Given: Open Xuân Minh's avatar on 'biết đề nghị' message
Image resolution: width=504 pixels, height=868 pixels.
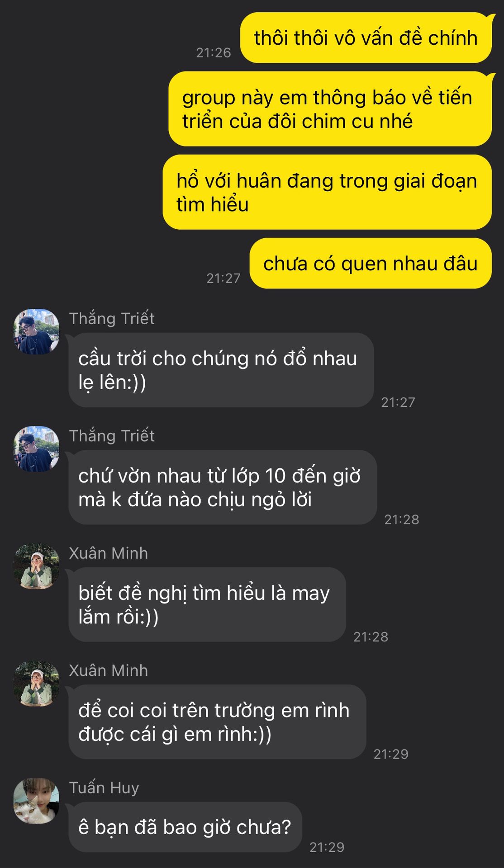Looking at the screenshot, I should tap(36, 566).
